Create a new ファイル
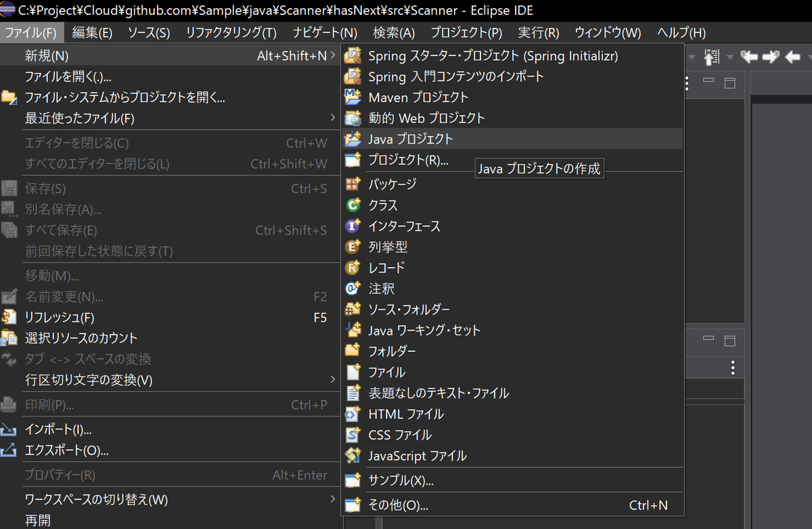Image resolution: width=812 pixels, height=529 pixels. [513, 373]
